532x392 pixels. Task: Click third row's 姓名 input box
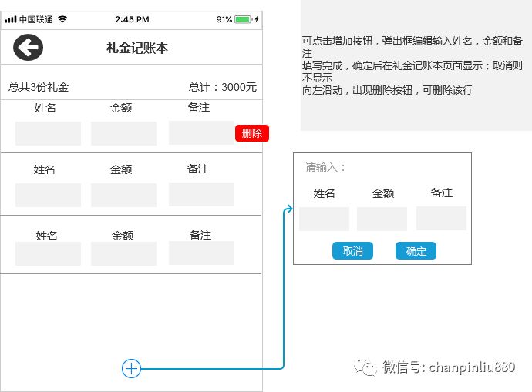(x=48, y=254)
